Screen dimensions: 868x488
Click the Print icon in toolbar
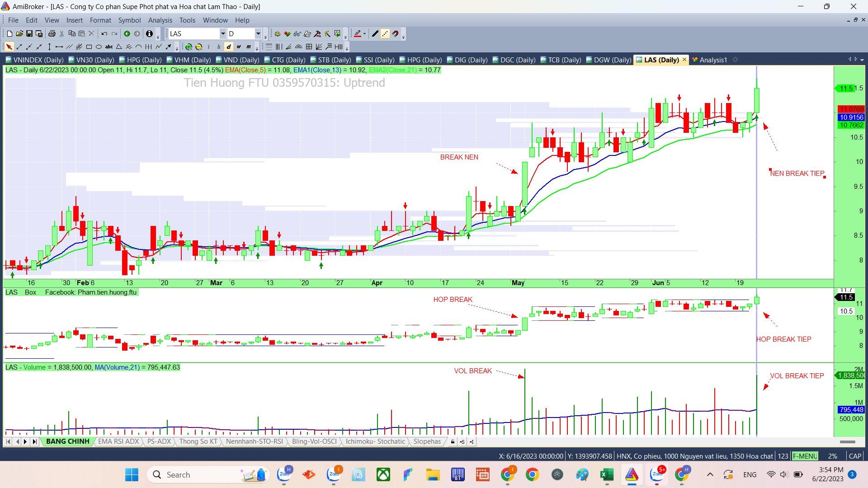tap(52, 33)
